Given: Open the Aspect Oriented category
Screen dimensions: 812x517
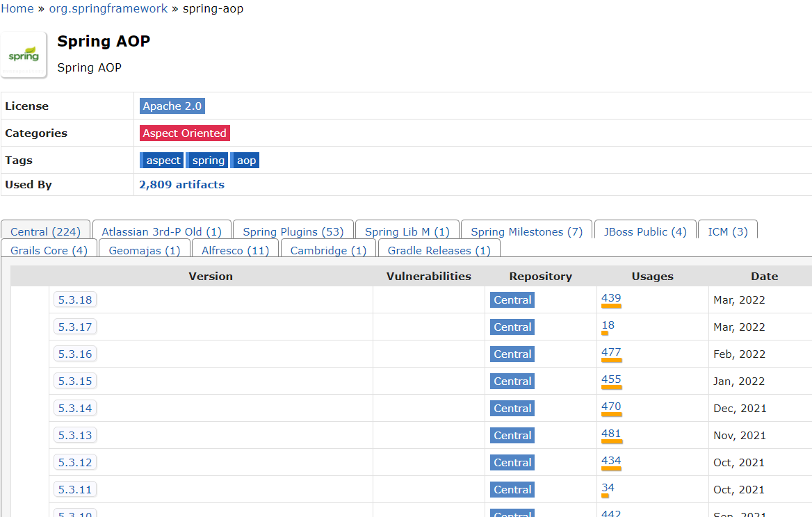Looking at the screenshot, I should click(184, 133).
